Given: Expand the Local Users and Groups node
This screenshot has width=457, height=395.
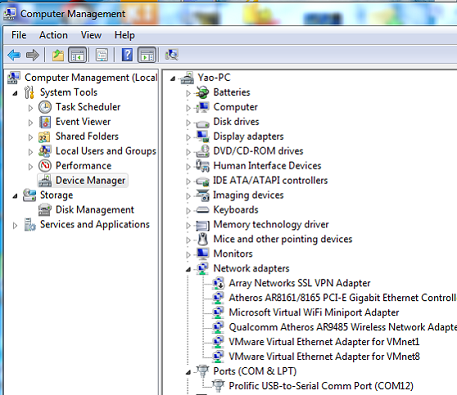Looking at the screenshot, I should pos(31,152).
